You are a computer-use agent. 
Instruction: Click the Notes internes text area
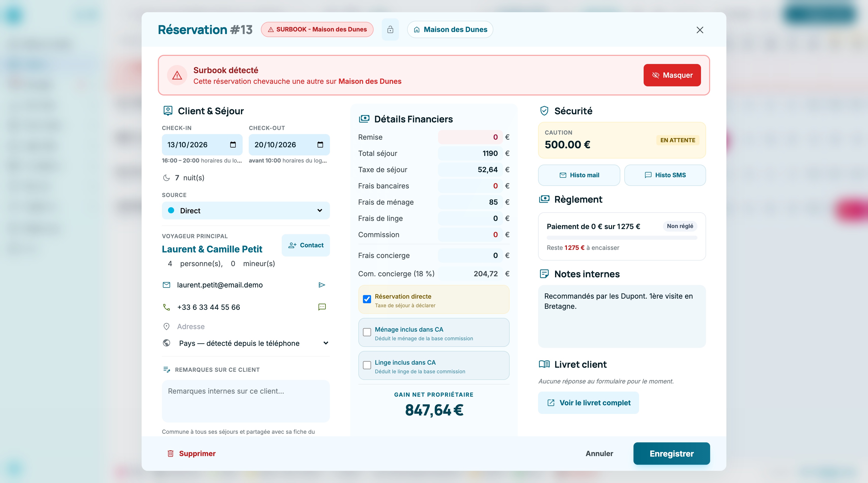click(622, 316)
